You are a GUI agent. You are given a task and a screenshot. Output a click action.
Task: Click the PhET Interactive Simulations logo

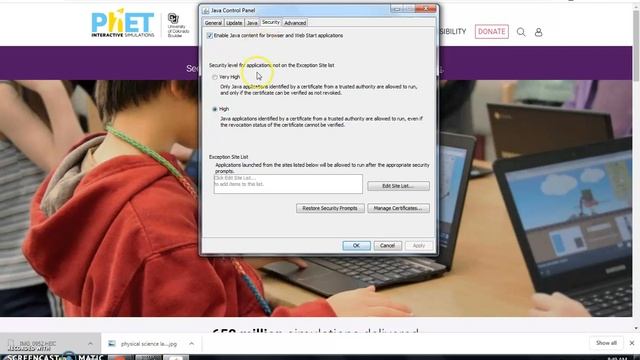point(123,23)
